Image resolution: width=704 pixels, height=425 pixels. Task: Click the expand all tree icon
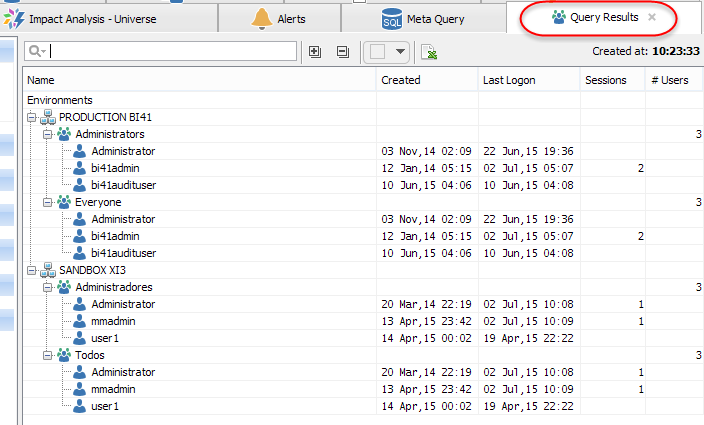tap(315, 52)
